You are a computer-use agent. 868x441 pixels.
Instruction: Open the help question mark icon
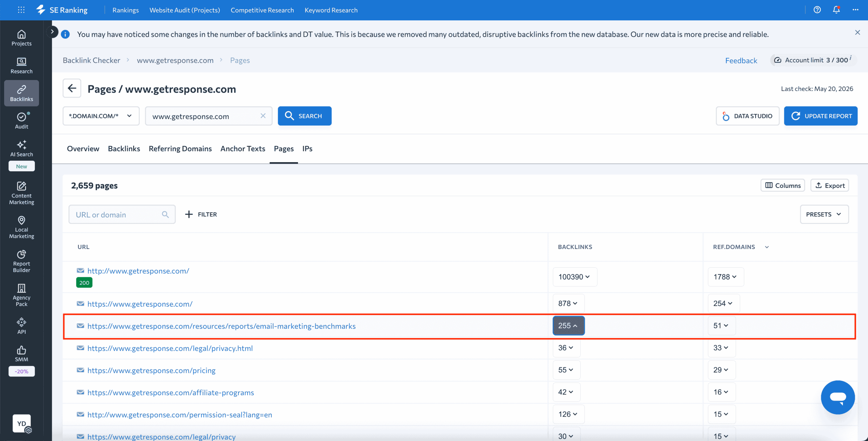817,10
